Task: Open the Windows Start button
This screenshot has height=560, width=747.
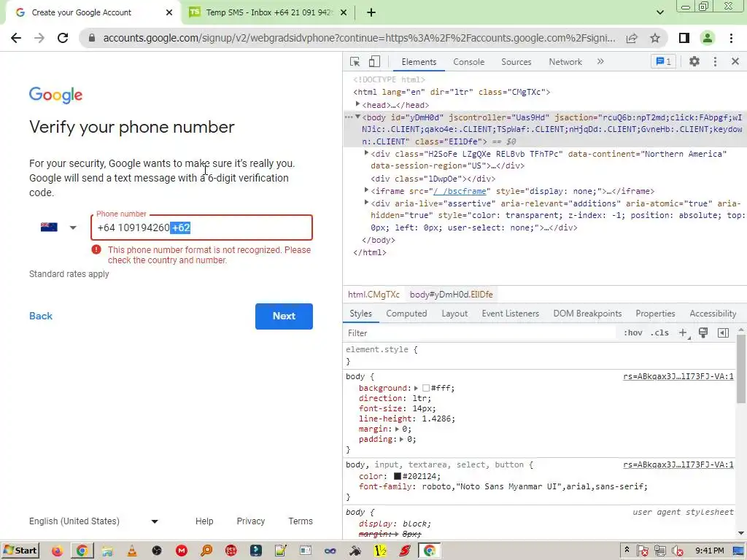Action: [20, 551]
